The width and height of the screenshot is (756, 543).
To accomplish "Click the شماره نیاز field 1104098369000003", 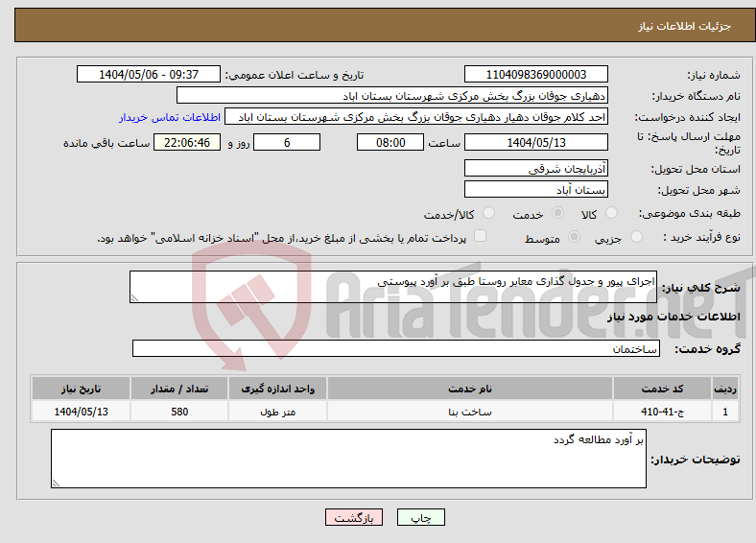I will (x=536, y=74).
